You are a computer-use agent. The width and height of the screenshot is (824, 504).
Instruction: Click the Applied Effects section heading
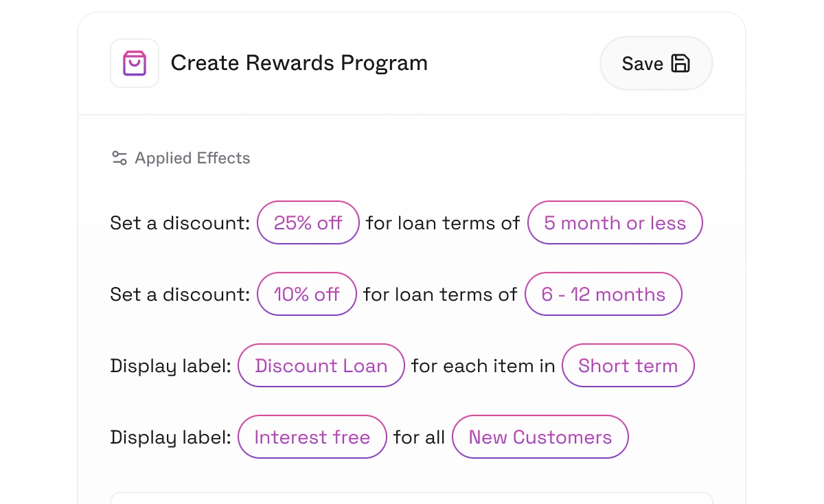click(192, 158)
